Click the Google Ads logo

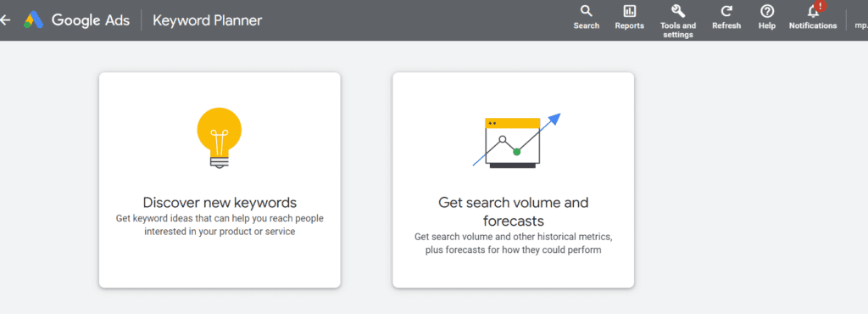coord(34,20)
